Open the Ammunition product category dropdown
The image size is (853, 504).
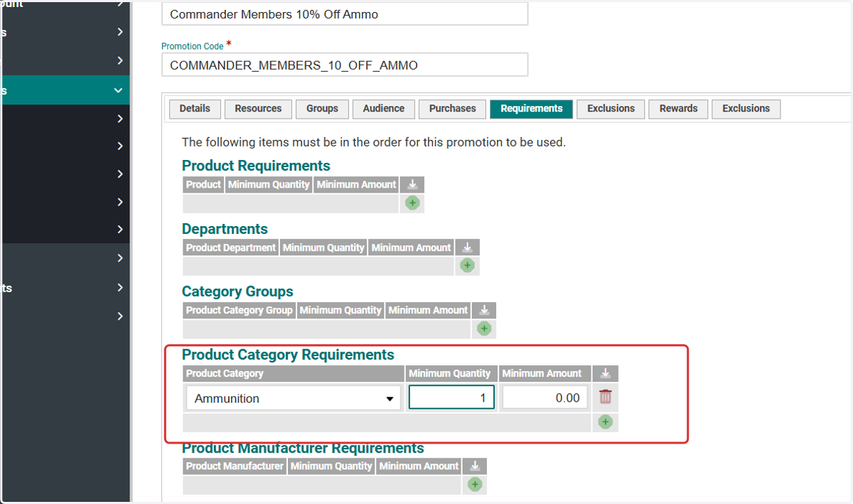(294, 398)
